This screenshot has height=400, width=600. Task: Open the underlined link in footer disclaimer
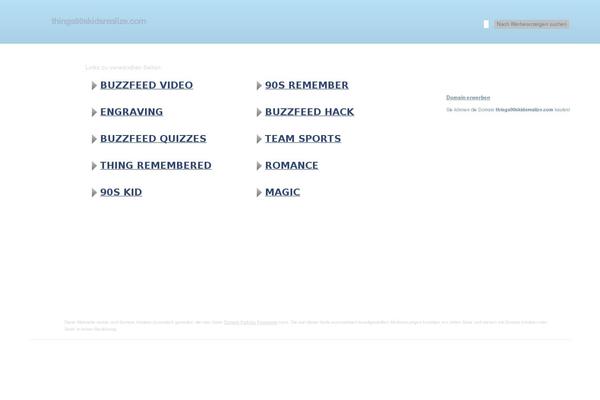(251, 322)
